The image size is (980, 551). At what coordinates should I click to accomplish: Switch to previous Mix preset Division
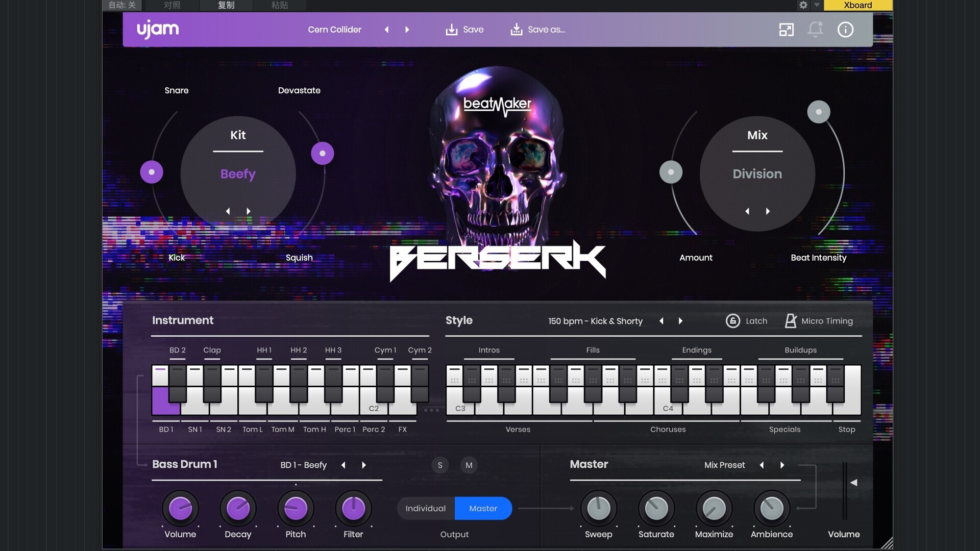[x=747, y=211]
